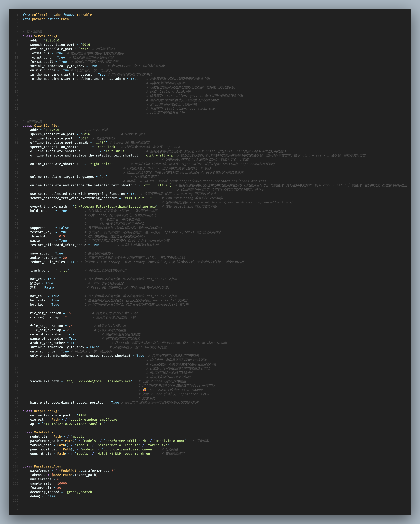This screenshot has height=524, width=420.
Task: Select the sample_rate value 16000
Action: pos(62,483)
